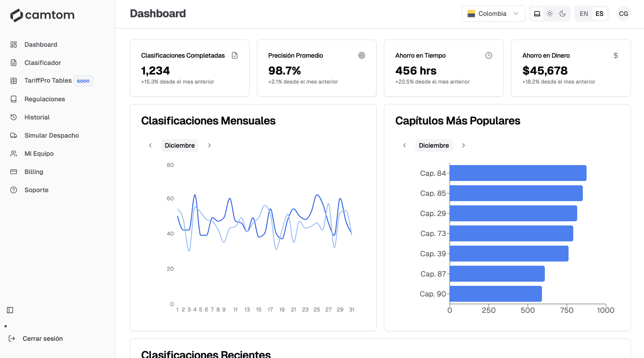Switch language to EN
644x358 pixels.
584,14
